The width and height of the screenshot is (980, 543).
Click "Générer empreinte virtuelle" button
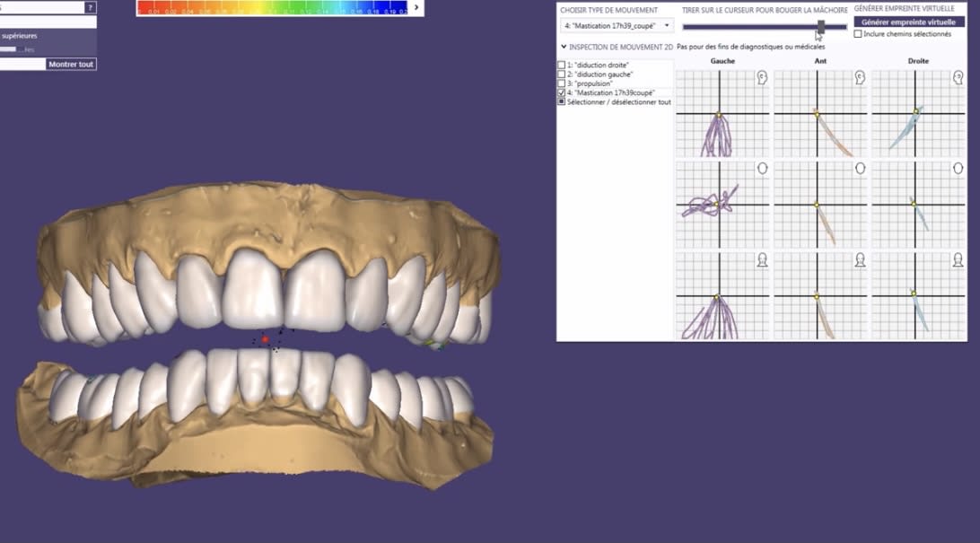tap(909, 22)
